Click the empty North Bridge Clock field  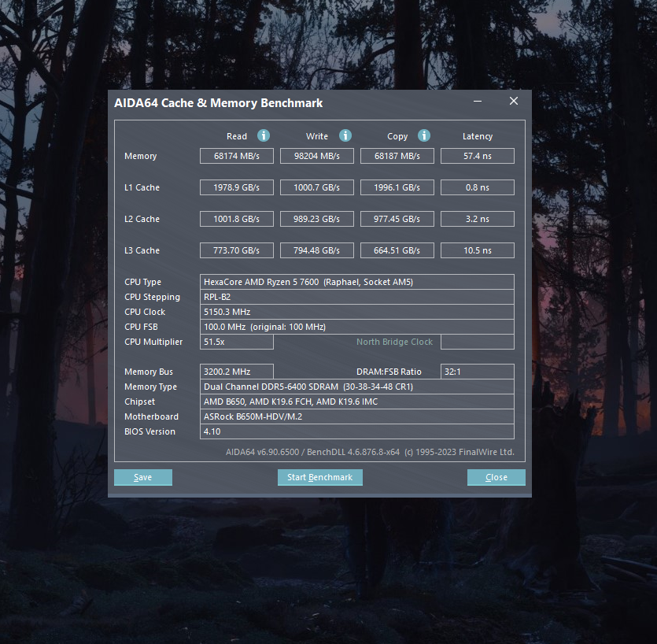[x=477, y=342]
